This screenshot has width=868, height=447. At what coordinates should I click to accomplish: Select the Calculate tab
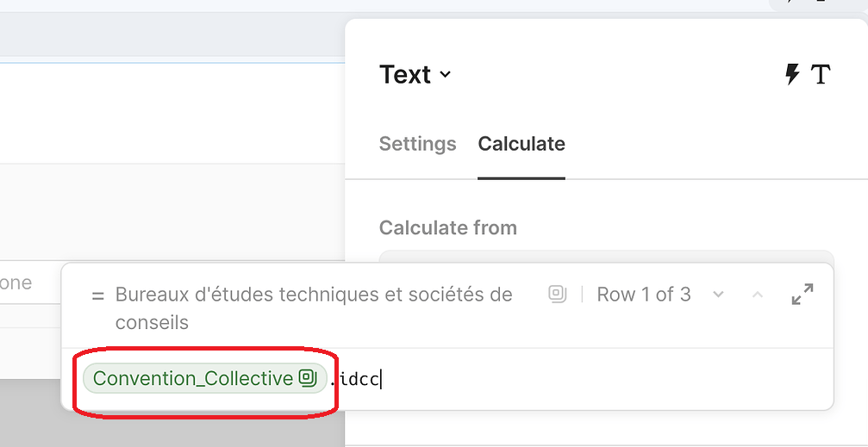point(521,144)
